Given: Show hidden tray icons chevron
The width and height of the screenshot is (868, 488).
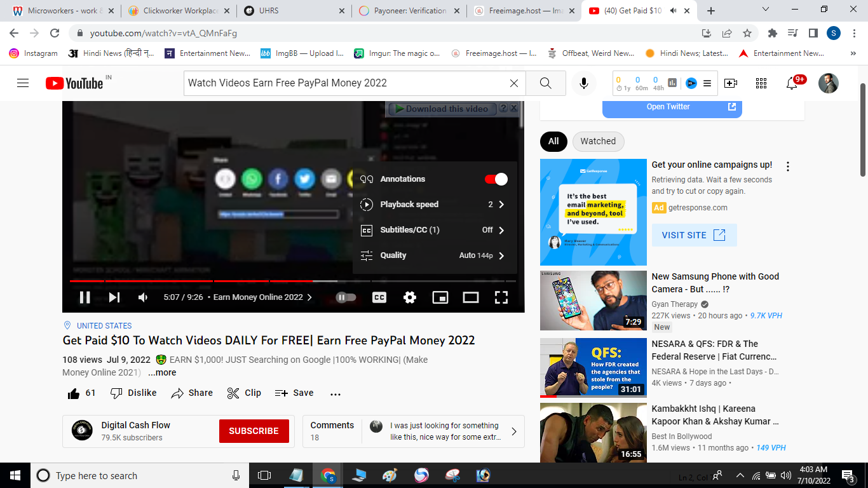Looking at the screenshot, I should click(740, 475).
